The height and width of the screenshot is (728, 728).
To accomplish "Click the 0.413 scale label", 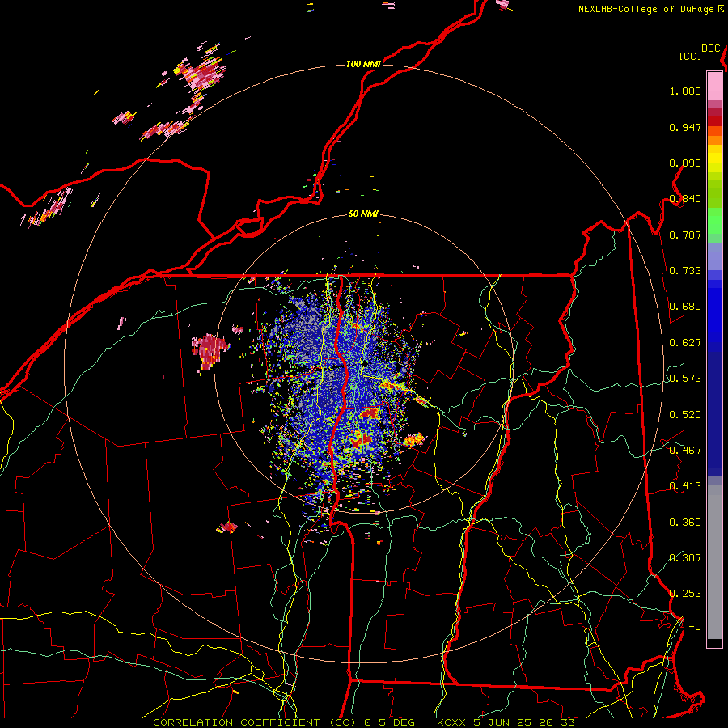I will pos(685,486).
